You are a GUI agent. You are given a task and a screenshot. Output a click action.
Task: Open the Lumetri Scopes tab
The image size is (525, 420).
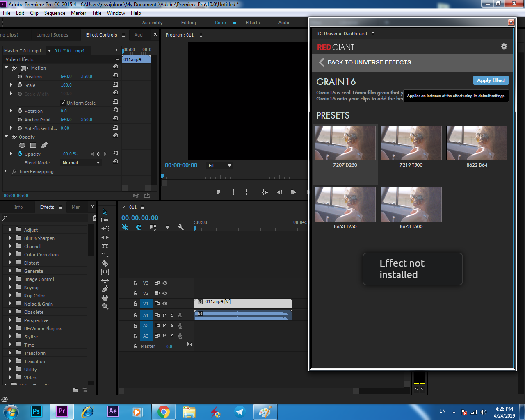(x=52, y=35)
